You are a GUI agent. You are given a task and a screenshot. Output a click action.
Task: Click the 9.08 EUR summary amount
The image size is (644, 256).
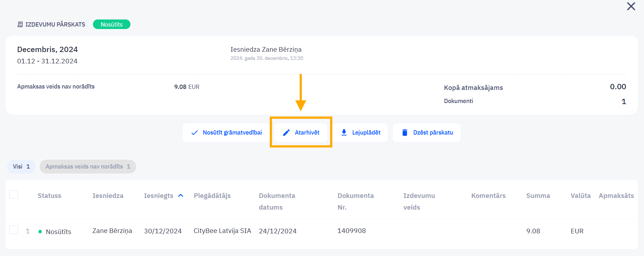click(x=187, y=87)
